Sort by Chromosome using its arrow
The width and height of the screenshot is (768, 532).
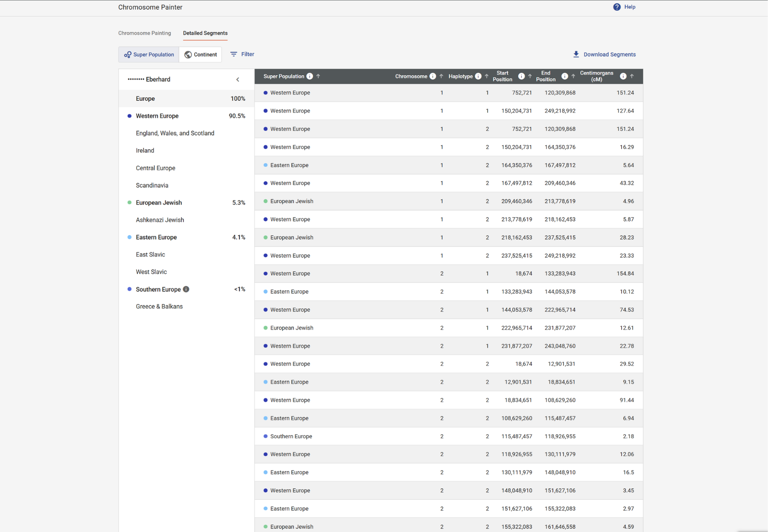click(x=441, y=76)
